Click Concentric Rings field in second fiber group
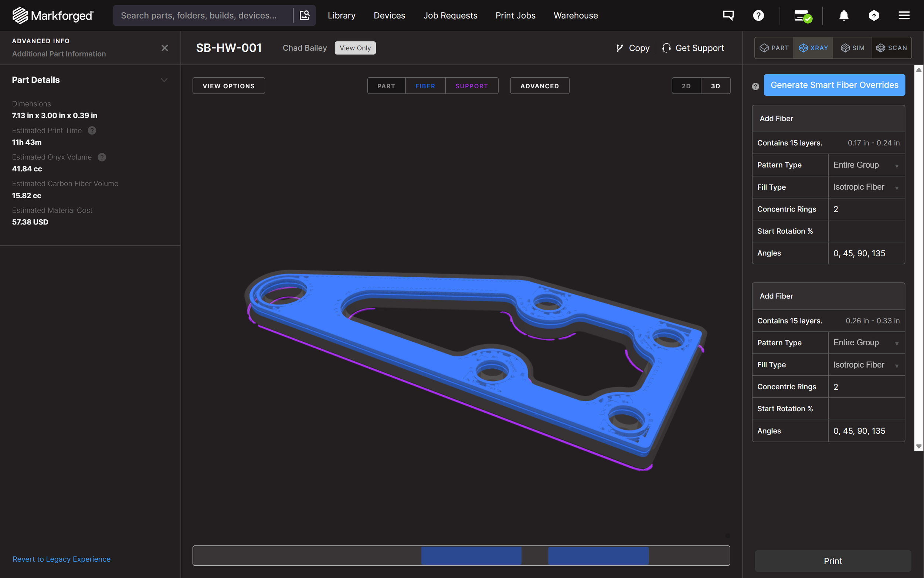 (866, 387)
